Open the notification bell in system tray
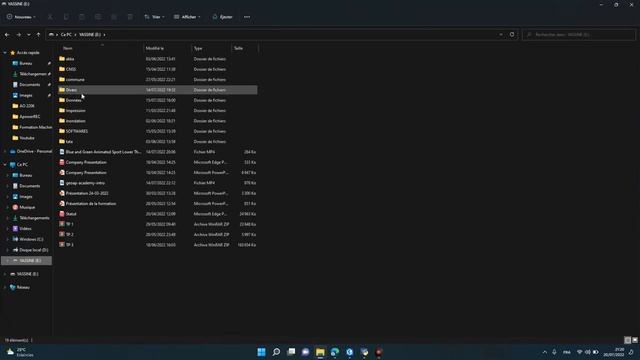640x360 pixels. [631, 352]
